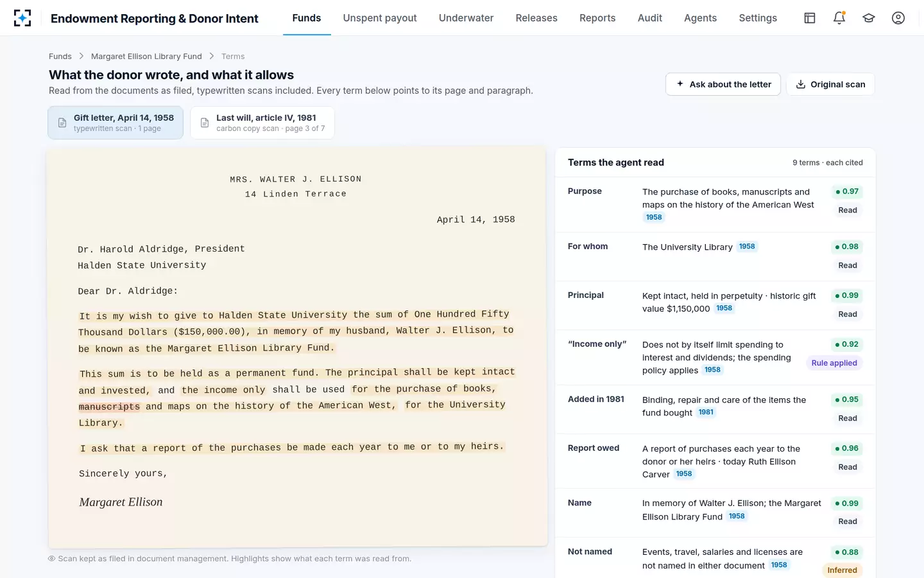Click the app logo icon
Viewport: 924px width, 578px height.
coord(22,18)
